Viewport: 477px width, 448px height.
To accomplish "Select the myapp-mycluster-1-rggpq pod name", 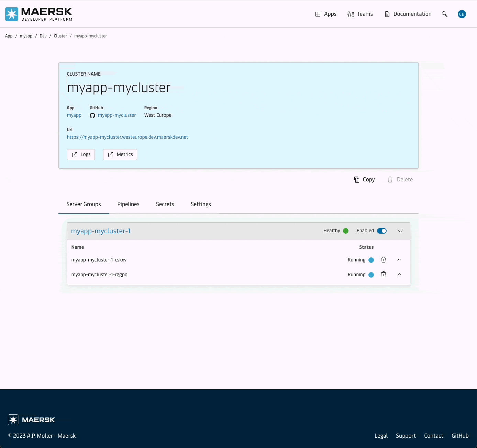I will pos(99,275).
